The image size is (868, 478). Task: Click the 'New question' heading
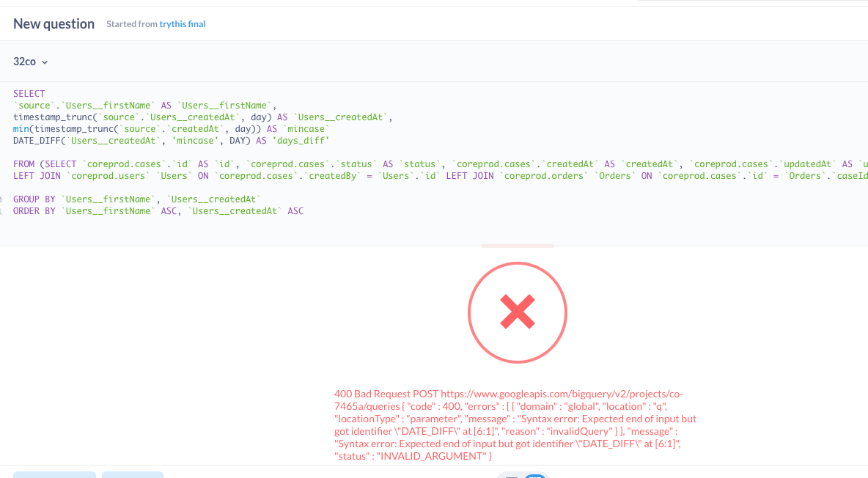coord(53,23)
